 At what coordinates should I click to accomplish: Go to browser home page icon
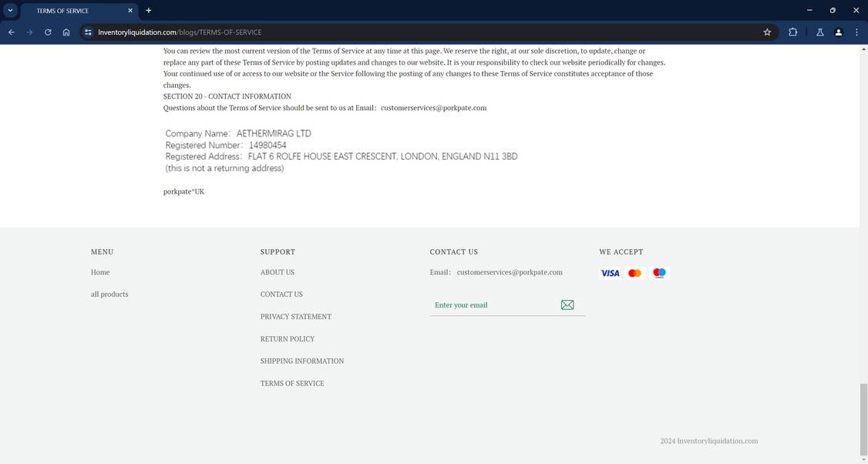(66, 32)
